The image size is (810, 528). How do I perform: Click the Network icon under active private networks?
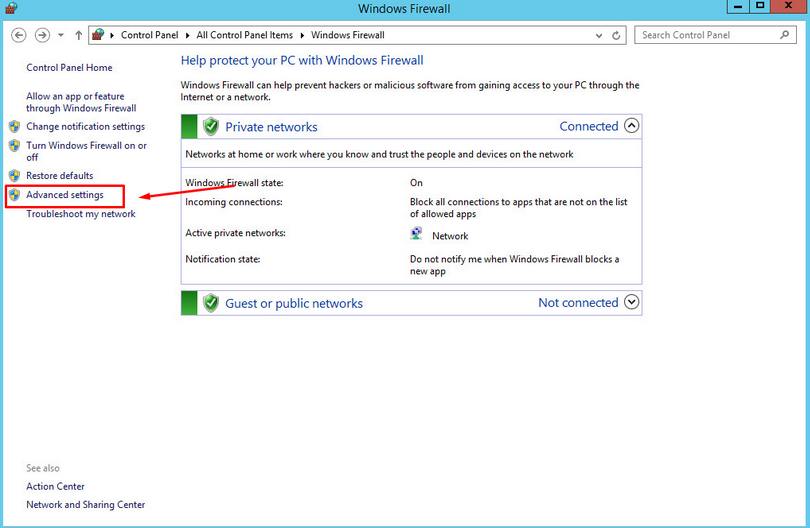417,234
